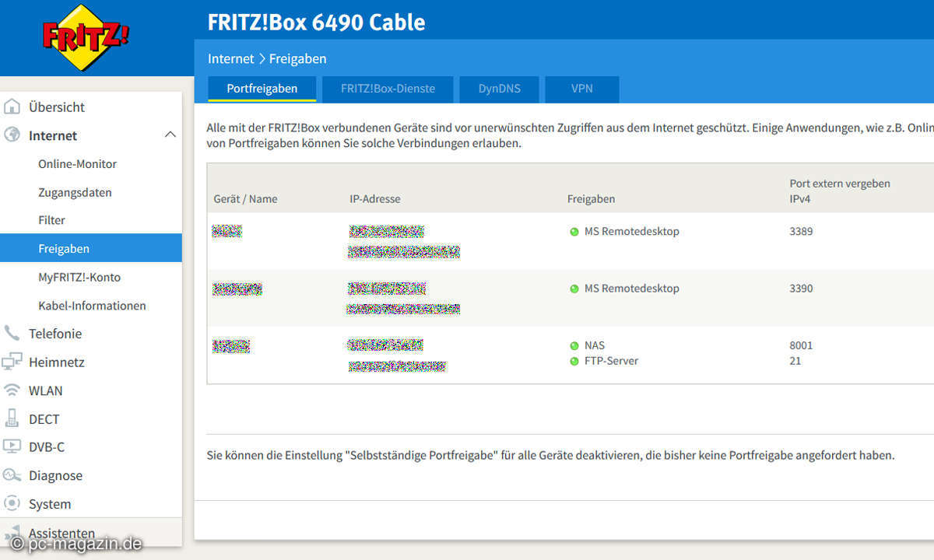Open Kabel-Informationen submenu entry
934x560 pixels.
[91, 305]
